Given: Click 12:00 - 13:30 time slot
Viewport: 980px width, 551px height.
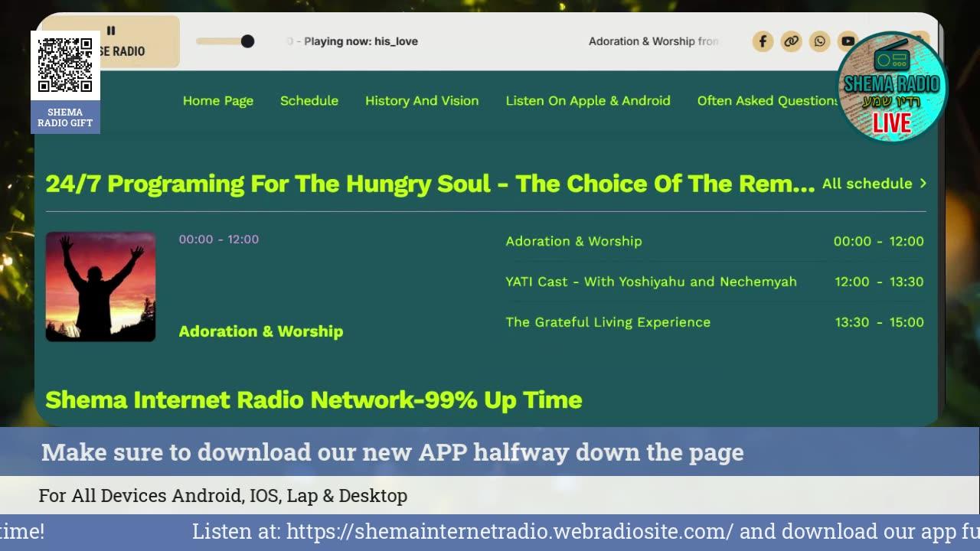Looking at the screenshot, I should 879,282.
